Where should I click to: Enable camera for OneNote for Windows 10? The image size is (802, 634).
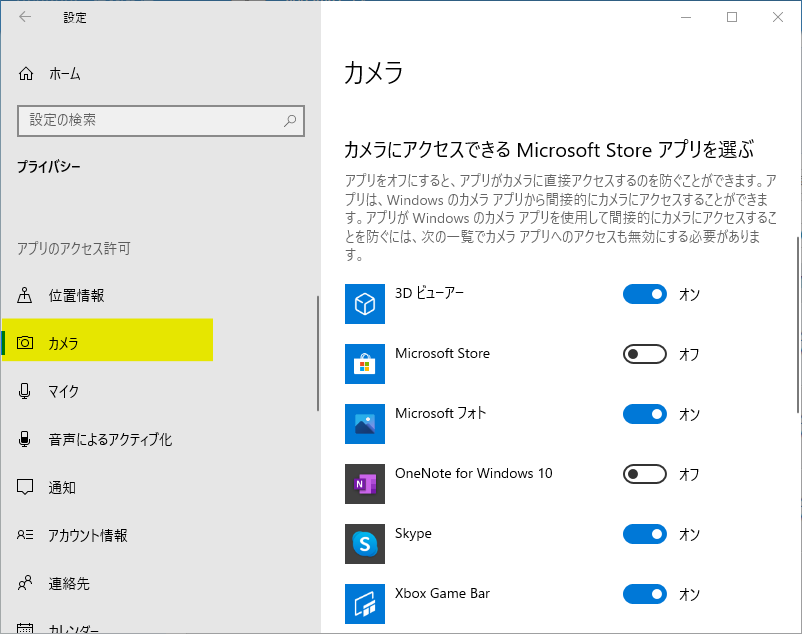click(x=644, y=474)
